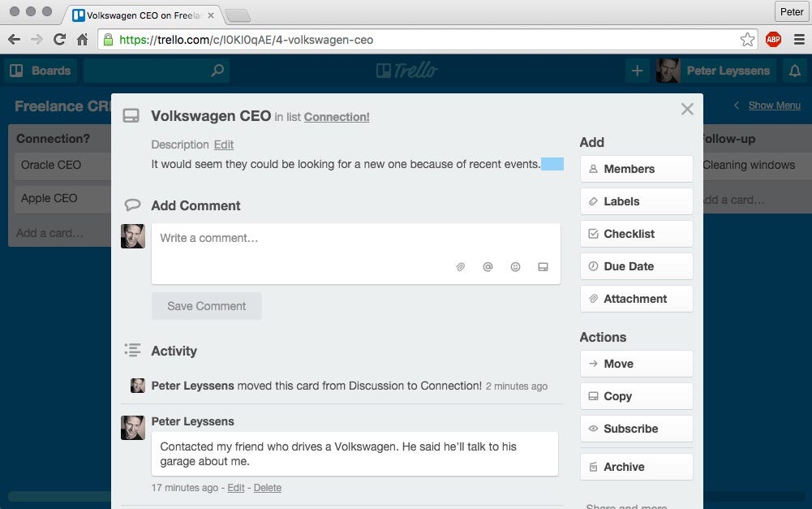Screen dimensions: 812x509
Task: Click the Volkswagen CEO card title
Action: 211,115
